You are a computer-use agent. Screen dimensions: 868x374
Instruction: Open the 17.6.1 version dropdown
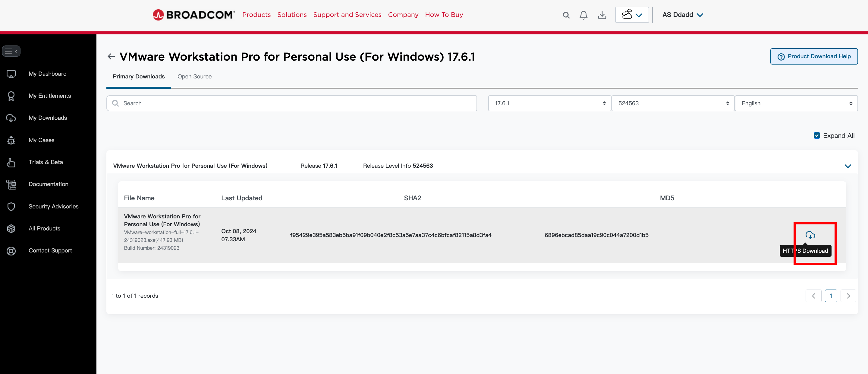(x=549, y=103)
